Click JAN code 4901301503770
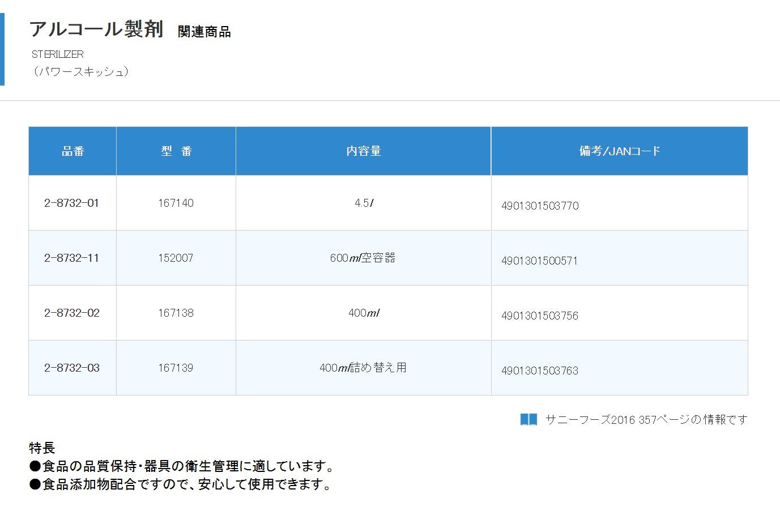This screenshot has width=780, height=532. tap(540, 206)
